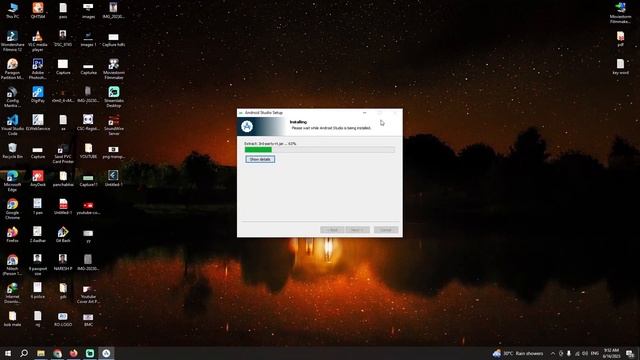The width and height of the screenshot is (640, 360).
Task: Select the Paragon Partition Manager shortcut
Action: (x=12, y=69)
